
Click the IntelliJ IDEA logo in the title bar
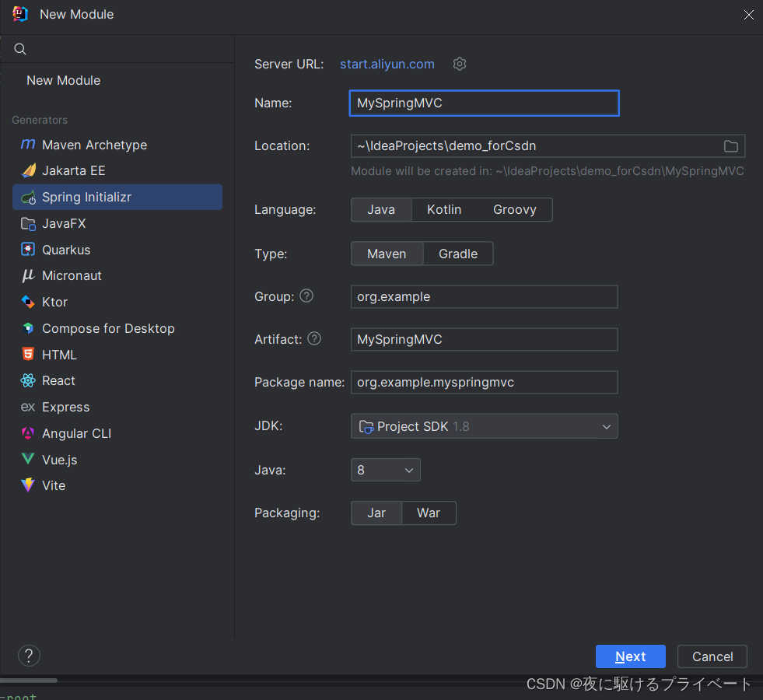pos(20,14)
